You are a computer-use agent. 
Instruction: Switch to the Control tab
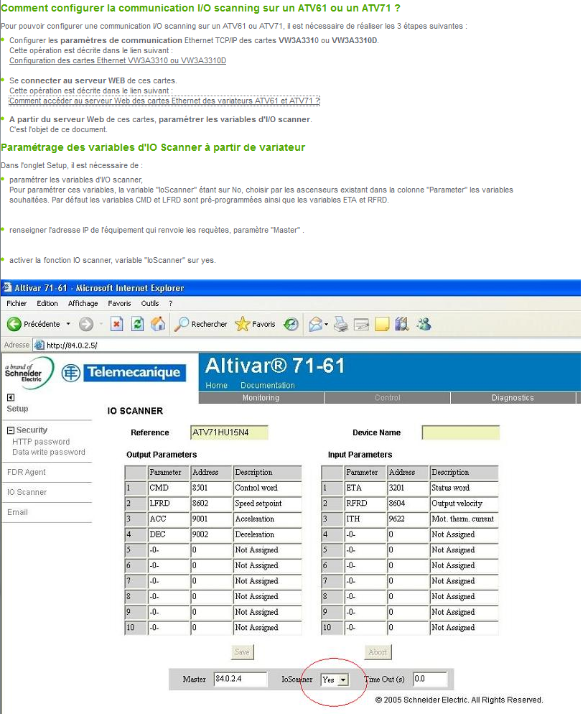(x=387, y=398)
